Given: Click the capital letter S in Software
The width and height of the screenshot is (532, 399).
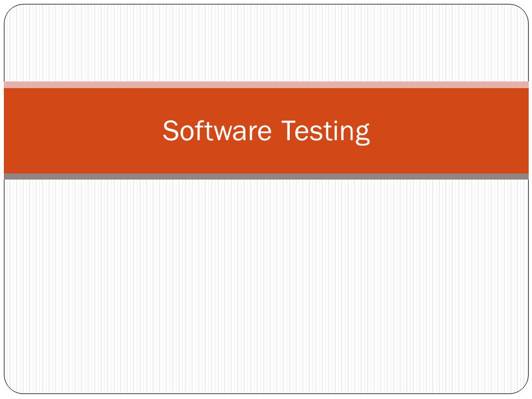Looking at the screenshot, I should 171,131.
